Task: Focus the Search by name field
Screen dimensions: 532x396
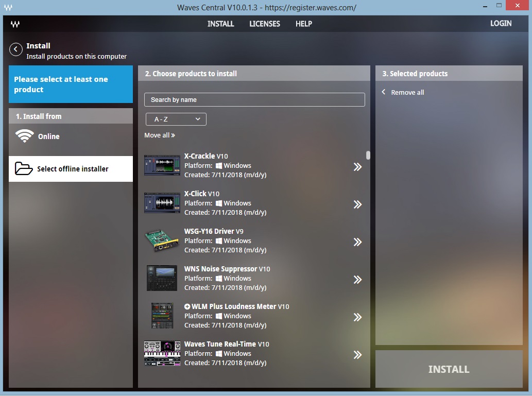Action: click(x=254, y=100)
